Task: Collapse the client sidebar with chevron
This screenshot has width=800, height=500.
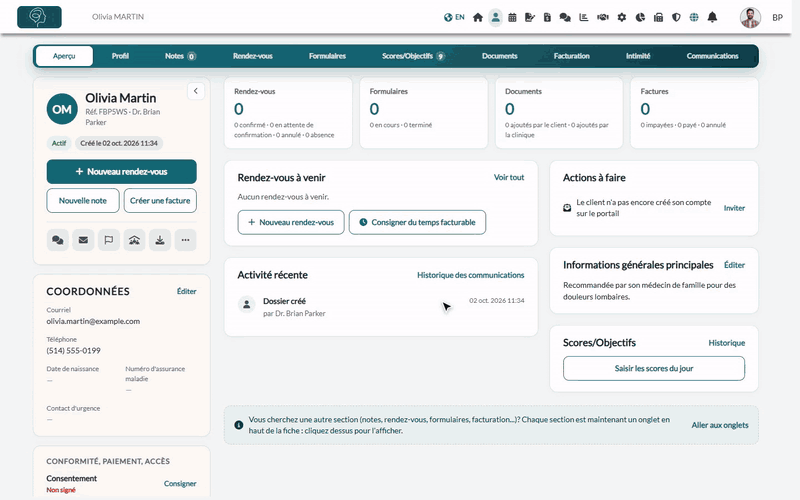Action: point(195,91)
